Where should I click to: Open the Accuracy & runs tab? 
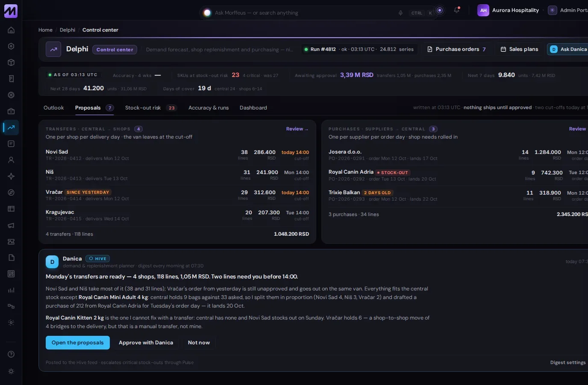[x=209, y=108]
